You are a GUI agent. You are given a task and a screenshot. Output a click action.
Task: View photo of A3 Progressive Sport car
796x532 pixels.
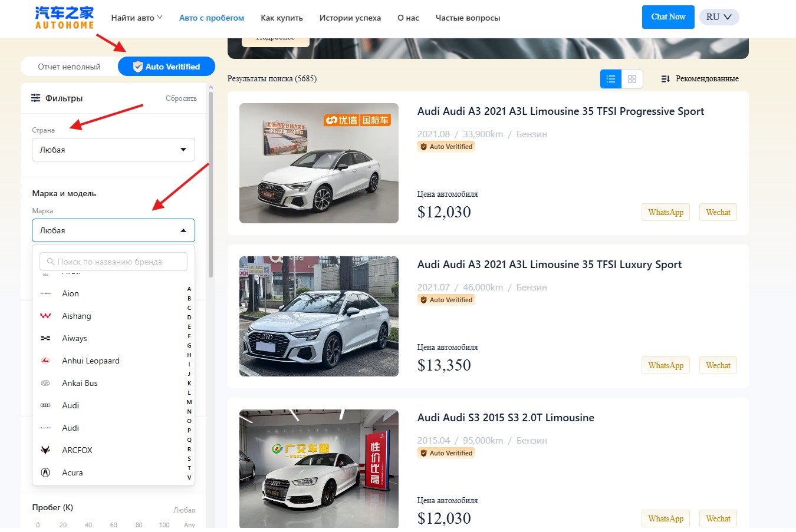tap(319, 163)
